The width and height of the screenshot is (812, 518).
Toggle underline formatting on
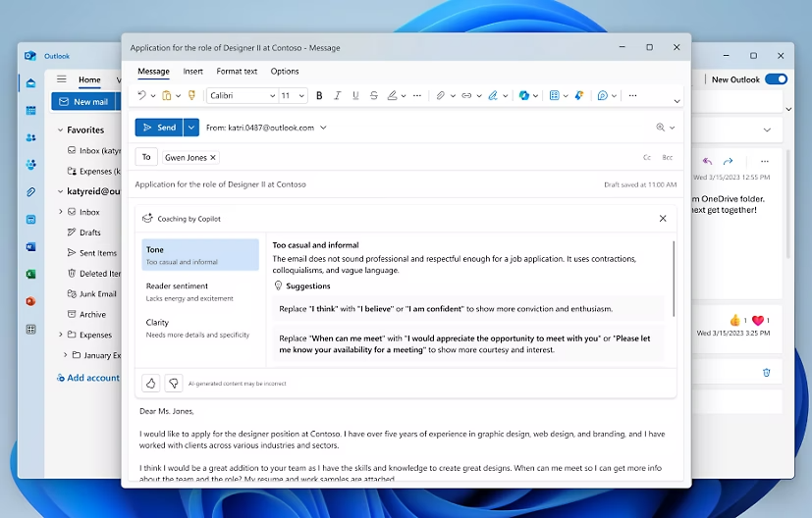pyautogui.click(x=355, y=96)
